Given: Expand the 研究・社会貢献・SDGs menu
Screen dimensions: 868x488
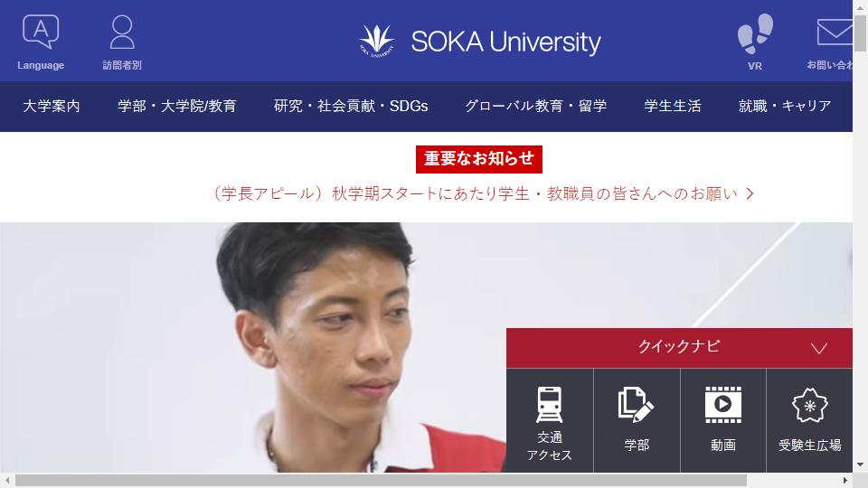Looking at the screenshot, I should point(351,107).
